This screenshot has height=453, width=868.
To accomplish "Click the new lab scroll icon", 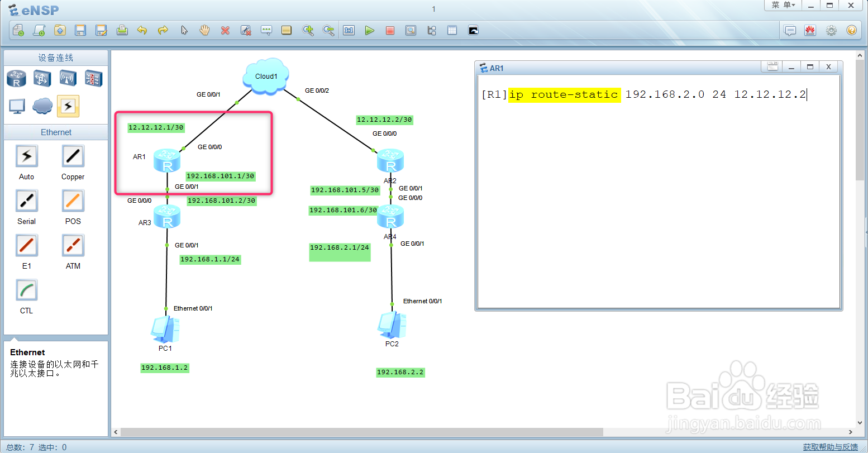I will click(x=39, y=30).
